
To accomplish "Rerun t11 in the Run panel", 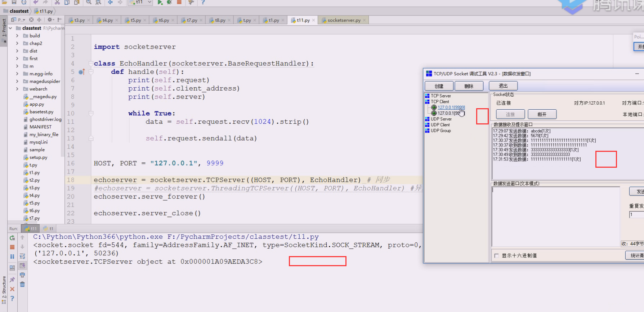I will point(12,238).
